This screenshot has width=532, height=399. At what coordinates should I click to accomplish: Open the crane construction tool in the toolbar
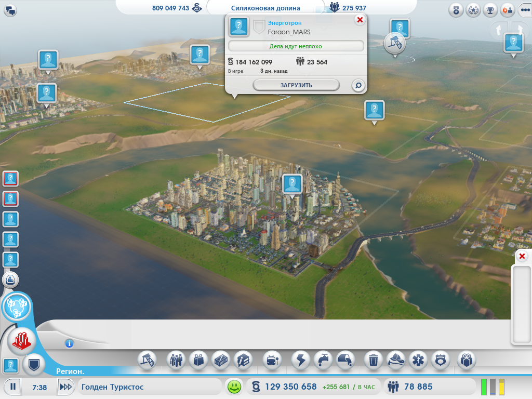[147, 360]
